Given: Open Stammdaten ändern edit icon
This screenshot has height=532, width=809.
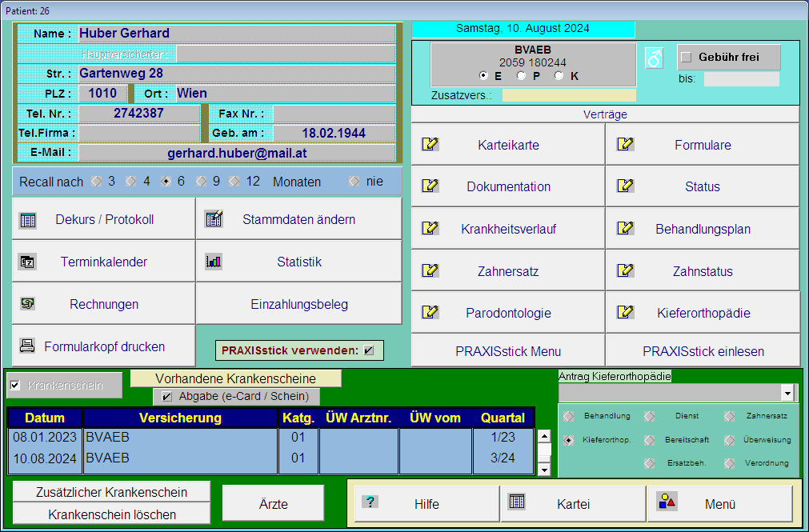Looking at the screenshot, I should coord(213,219).
